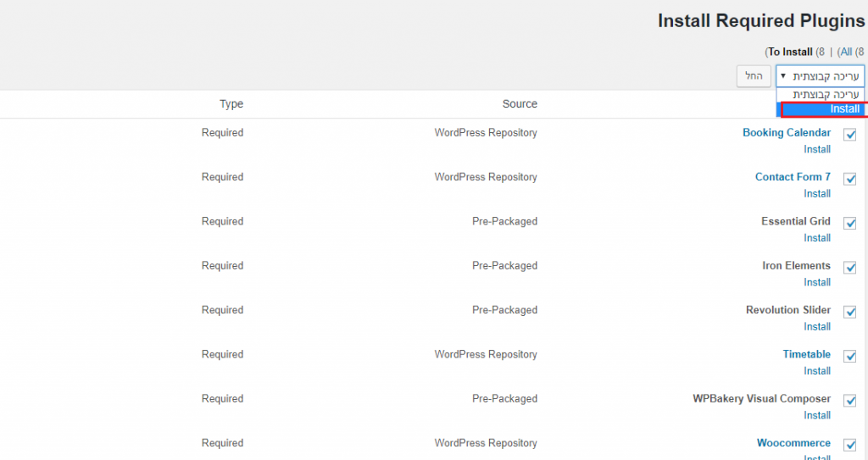Screen dimensions: 868x460
Task: Uncheck the Essential Grid plugin checkbox
Action: (849, 223)
